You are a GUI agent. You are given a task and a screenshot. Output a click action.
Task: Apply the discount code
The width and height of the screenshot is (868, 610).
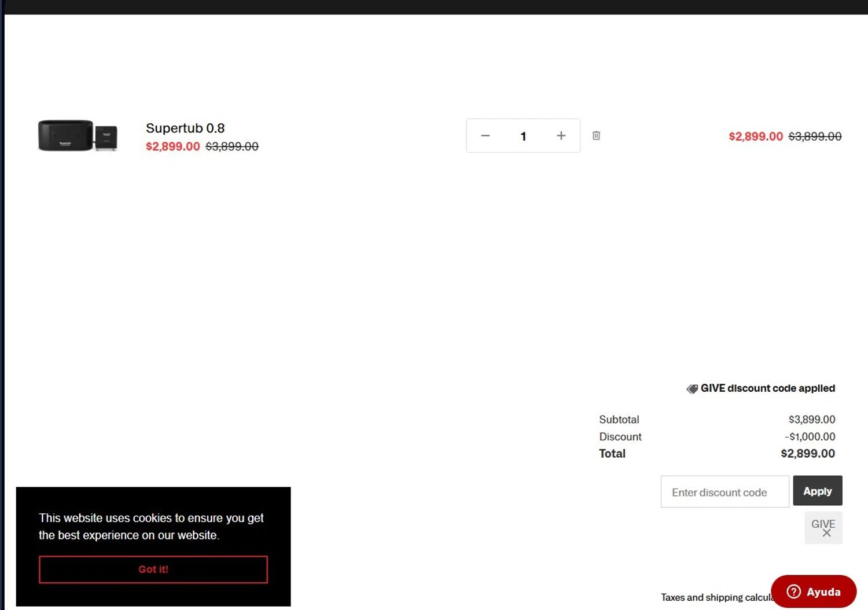tap(817, 491)
